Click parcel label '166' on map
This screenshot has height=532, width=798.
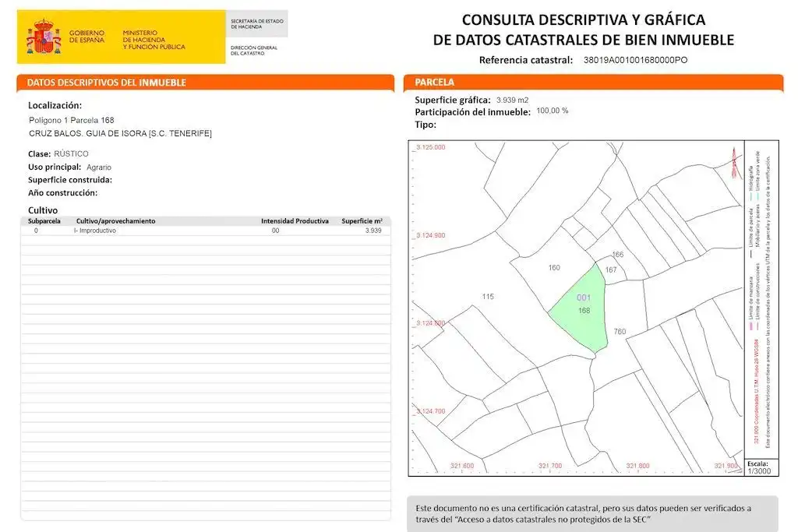(617, 254)
